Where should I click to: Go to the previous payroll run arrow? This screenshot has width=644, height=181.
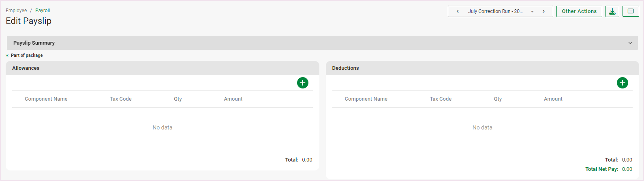pyautogui.click(x=458, y=11)
